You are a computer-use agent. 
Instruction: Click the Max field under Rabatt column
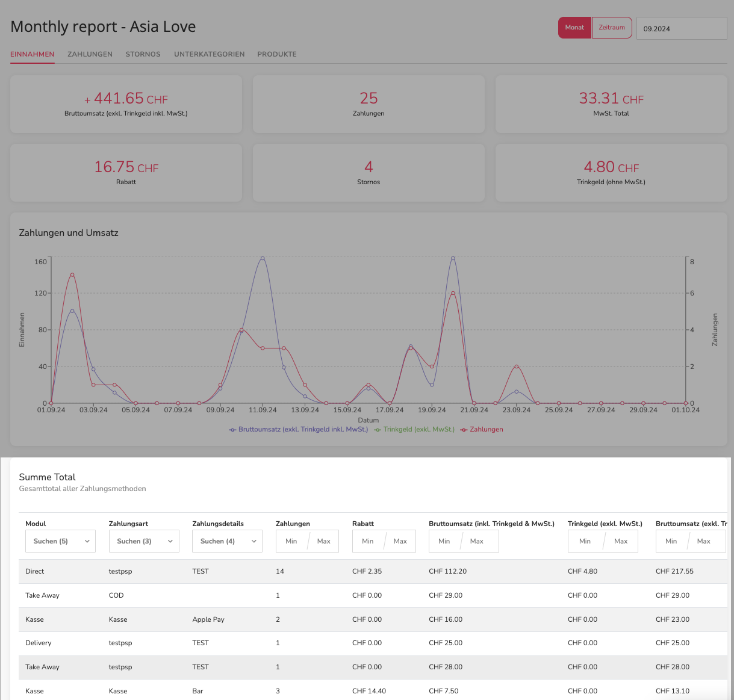(400, 541)
